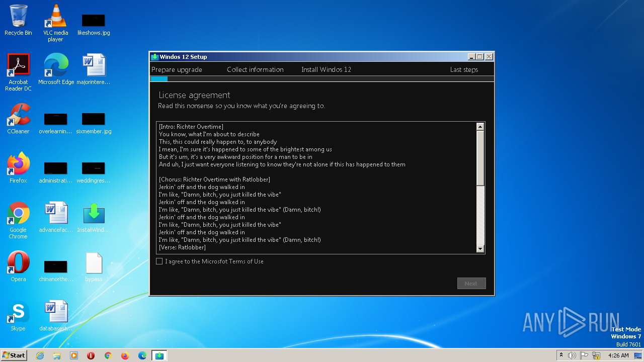
Task: Click the license scrollbar down arrow
Action: click(x=480, y=248)
